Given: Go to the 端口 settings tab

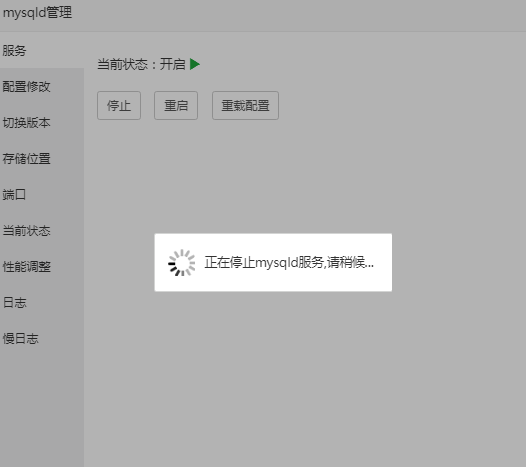Looking at the screenshot, I should point(42,195).
